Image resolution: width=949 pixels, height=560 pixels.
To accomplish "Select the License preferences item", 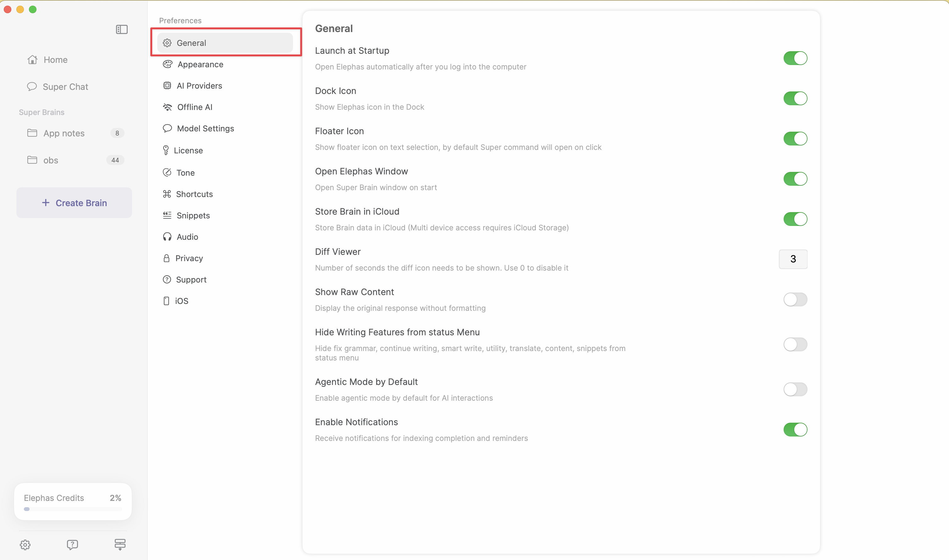I will pyautogui.click(x=225, y=150).
